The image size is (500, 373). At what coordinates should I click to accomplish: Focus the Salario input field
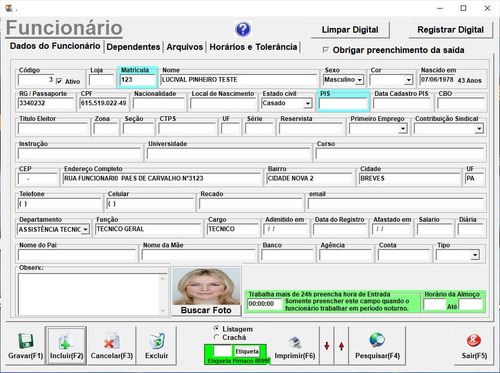coord(435,229)
